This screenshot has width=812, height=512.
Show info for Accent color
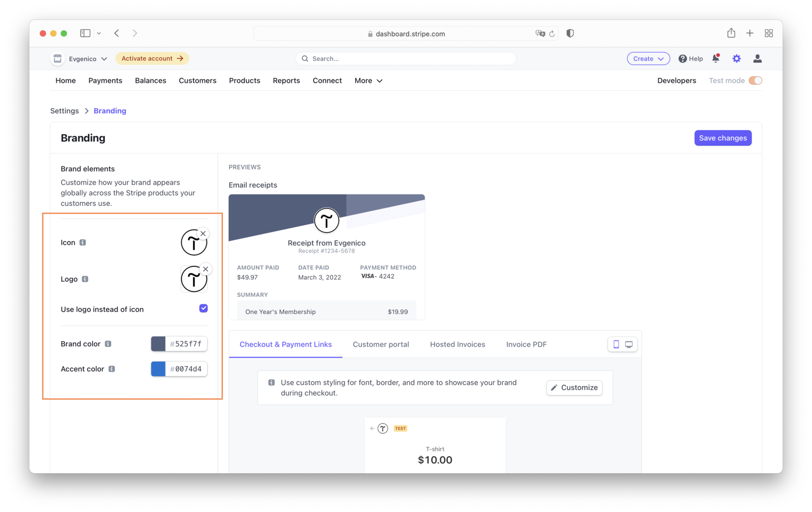click(112, 369)
